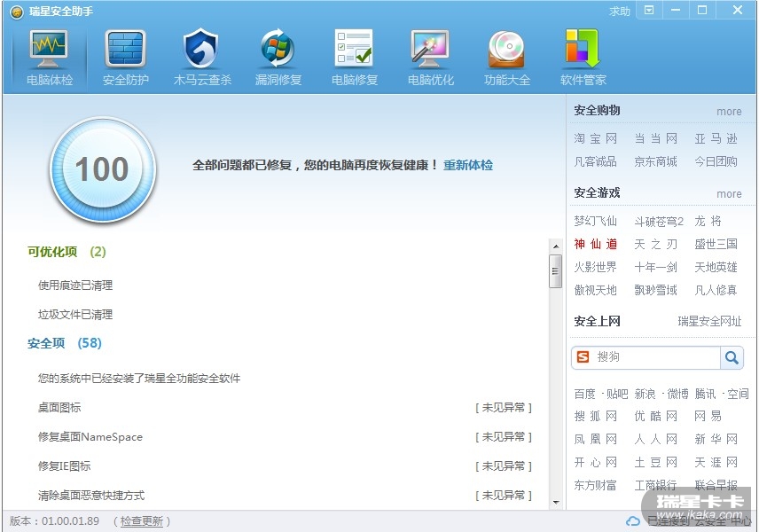
Task: Open the 腾讯 link
Action: [x=705, y=394]
